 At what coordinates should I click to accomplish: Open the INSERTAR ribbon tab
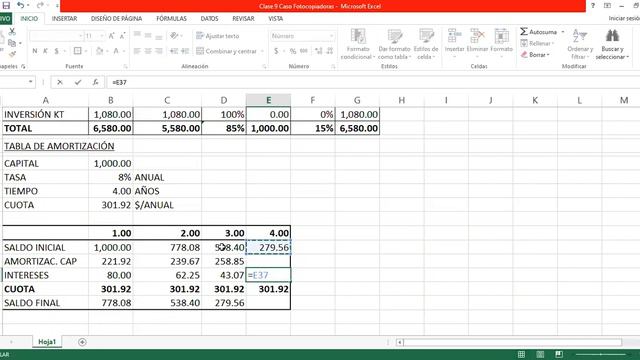coord(64,19)
